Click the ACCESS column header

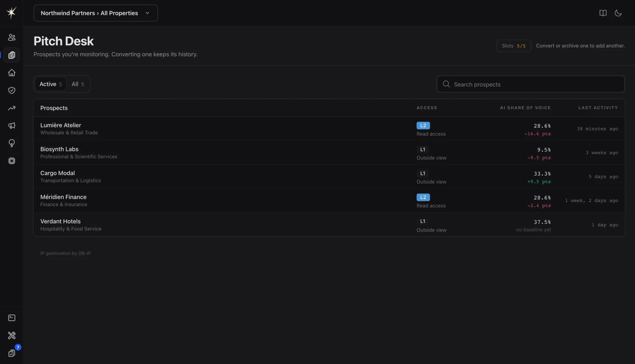point(427,108)
